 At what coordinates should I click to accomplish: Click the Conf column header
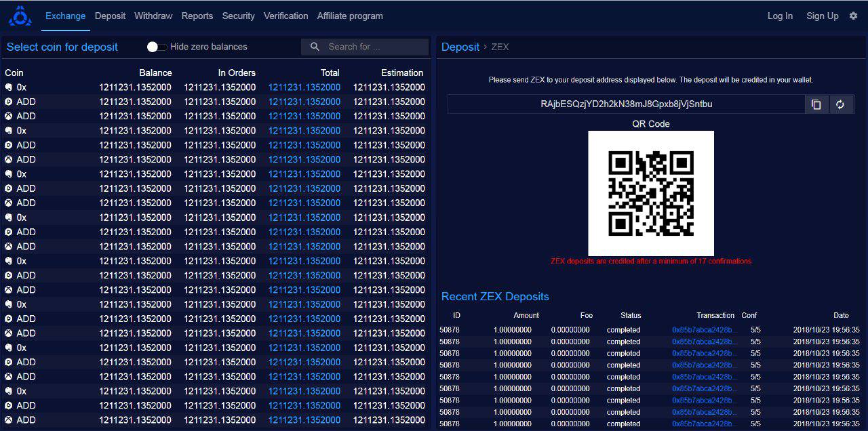pos(749,315)
